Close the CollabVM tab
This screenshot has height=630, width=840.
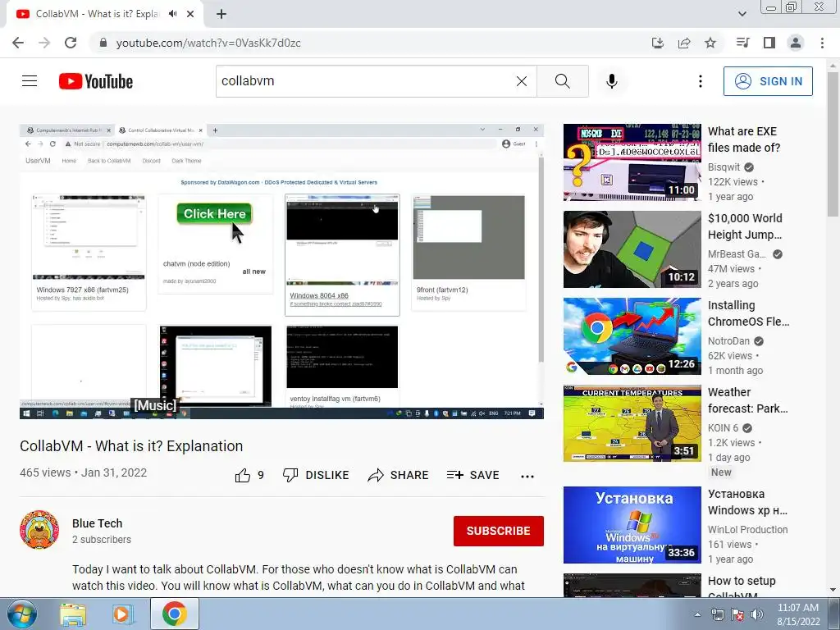[190, 14]
